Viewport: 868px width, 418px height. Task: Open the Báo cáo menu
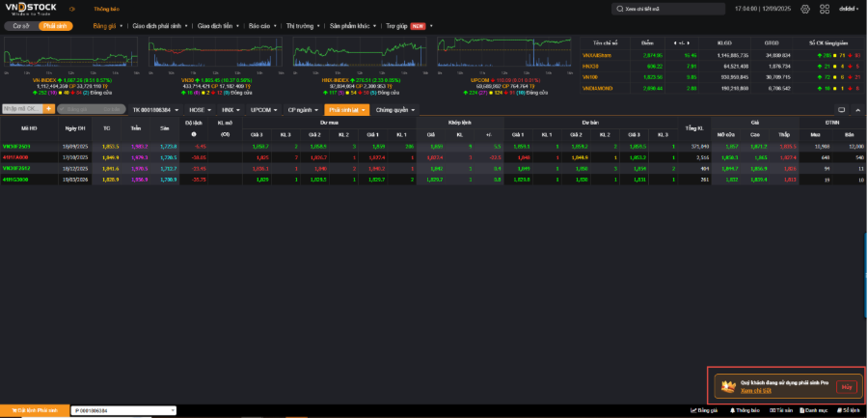pyautogui.click(x=261, y=26)
